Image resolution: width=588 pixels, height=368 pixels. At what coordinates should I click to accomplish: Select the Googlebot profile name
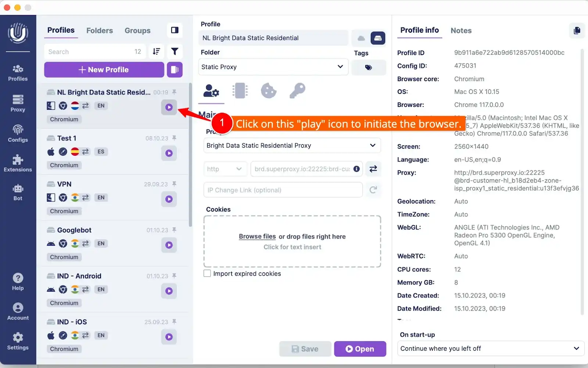point(74,230)
